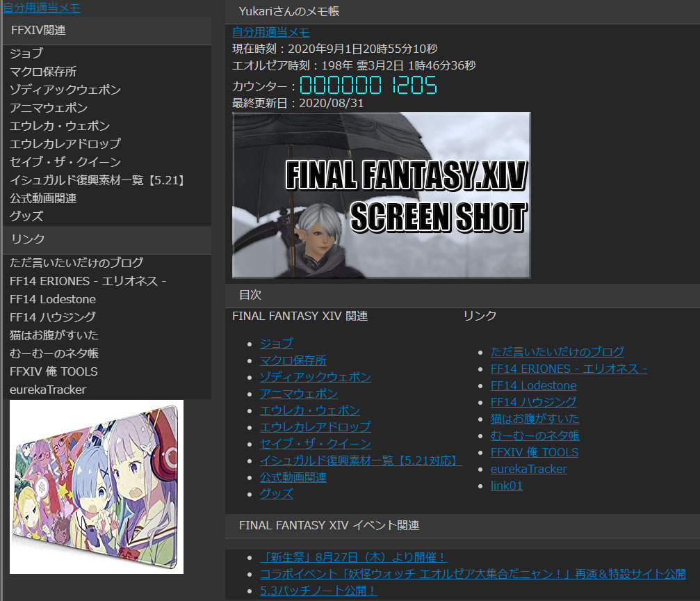
Task: Click the リンク column heading in the 目次 section
Action: [x=480, y=316]
